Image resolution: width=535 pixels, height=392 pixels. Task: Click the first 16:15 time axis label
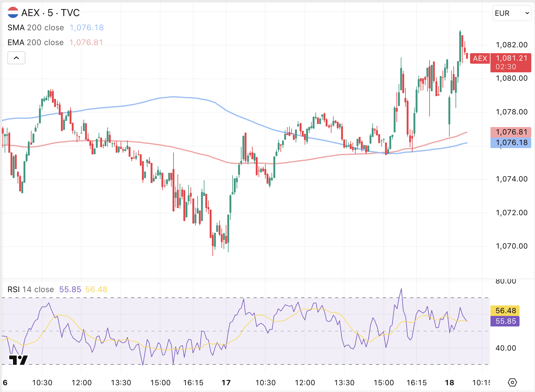(193, 383)
